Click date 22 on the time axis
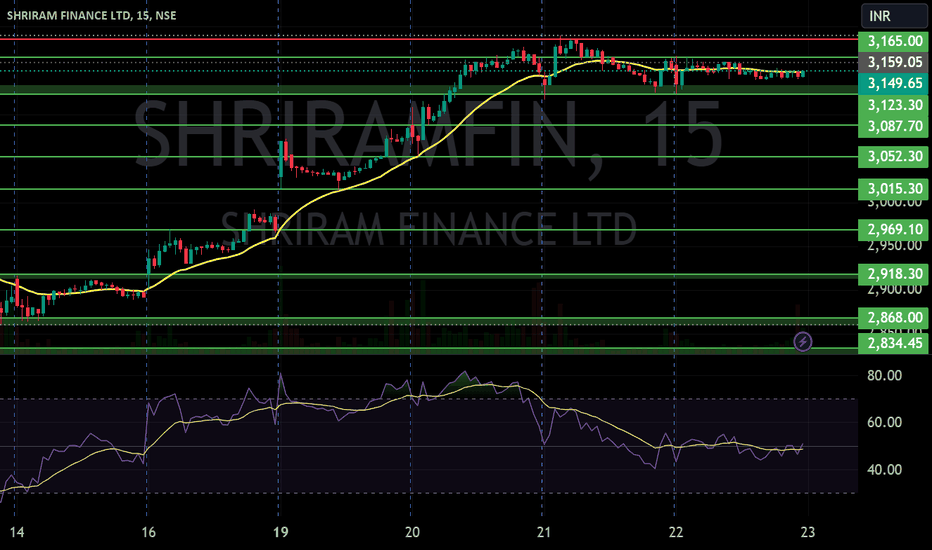Screen dimensions: 932x550 (x=676, y=532)
